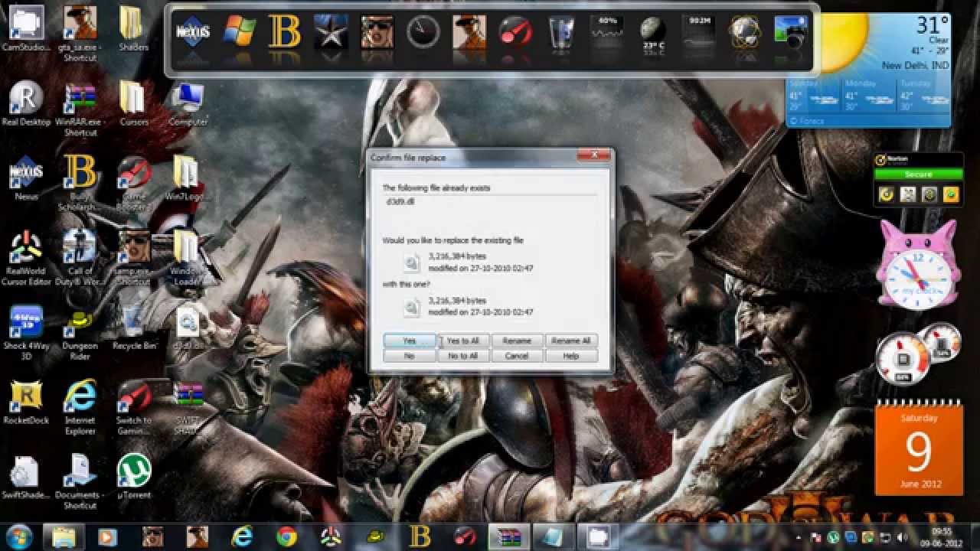Select Internet Explorer desktop icon
The image size is (980, 551).
[80, 408]
